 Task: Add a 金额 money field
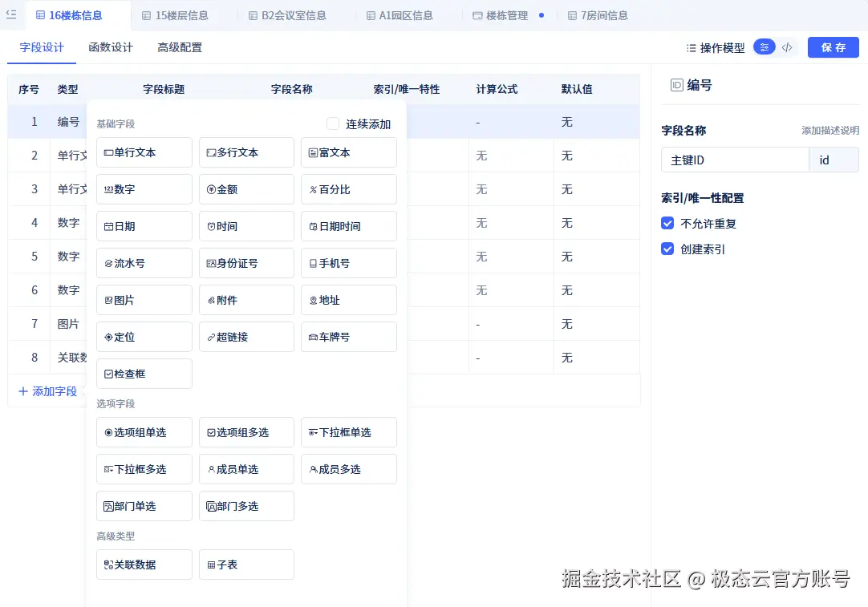point(246,189)
